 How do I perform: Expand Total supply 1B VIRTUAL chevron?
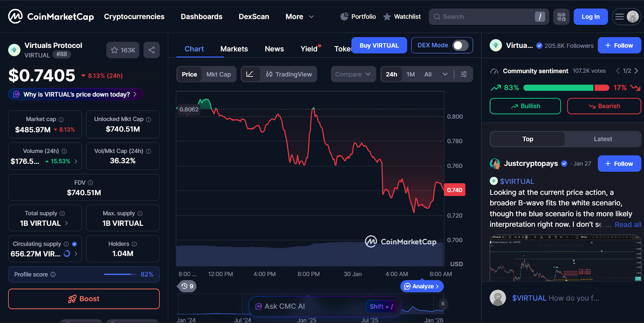coord(66,223)
